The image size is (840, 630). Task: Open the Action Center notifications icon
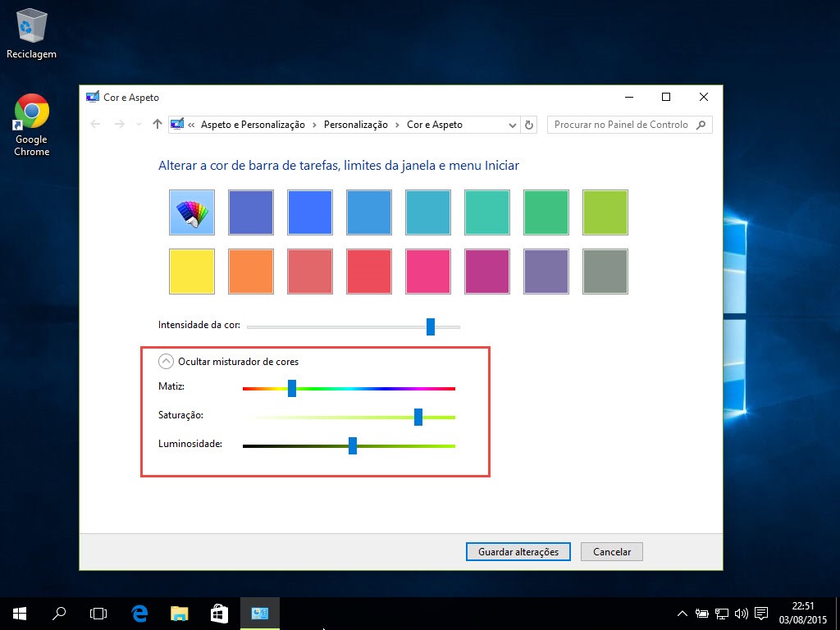pos(761,613)
